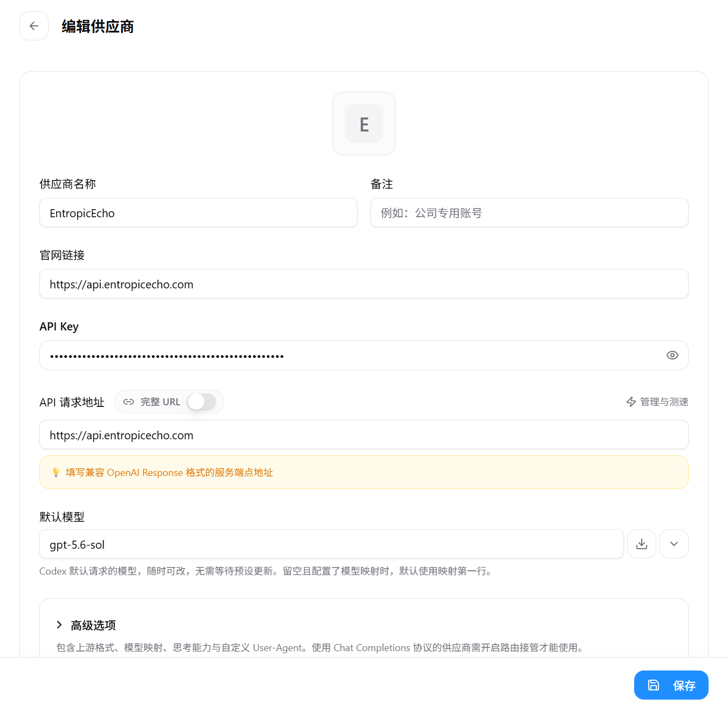Fetch models with the download icon

click(642, 544)
